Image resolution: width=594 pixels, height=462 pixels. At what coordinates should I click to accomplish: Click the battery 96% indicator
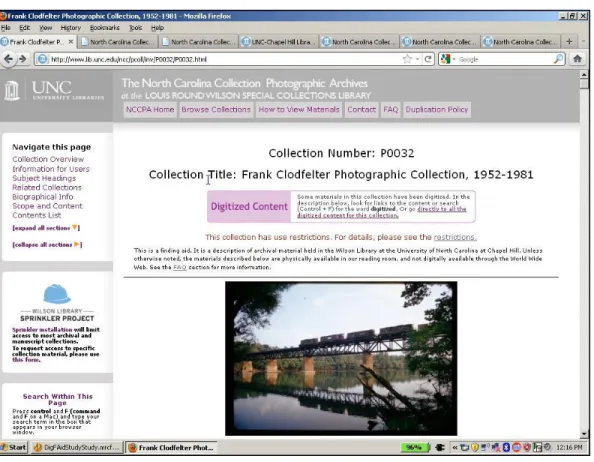415,447
